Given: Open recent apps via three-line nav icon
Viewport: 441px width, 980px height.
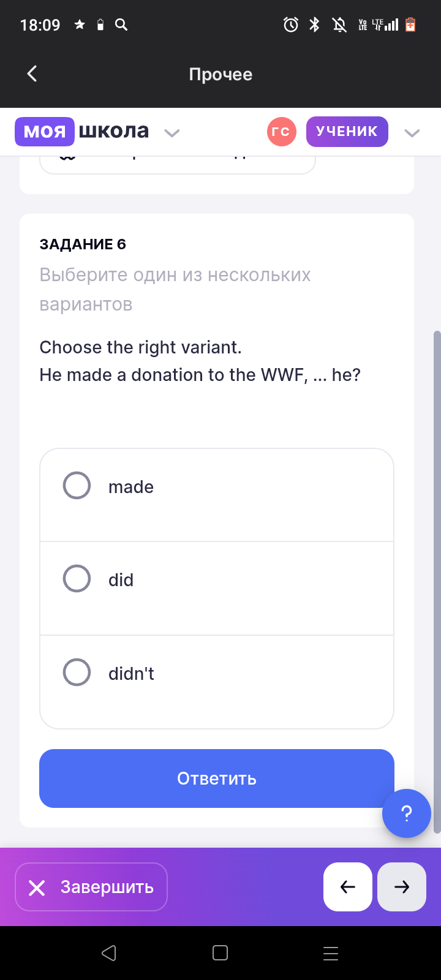Looking at the screenshot, I should [x=331, y=953].
